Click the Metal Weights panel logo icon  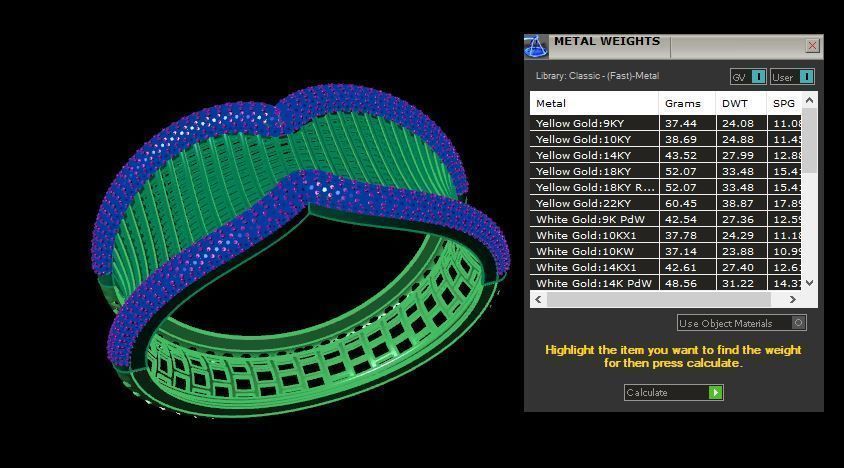click(536, 46)
